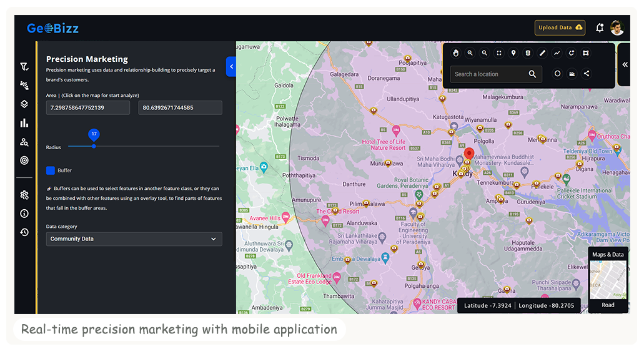Screen dimensions: 644x354
Task: Click the Latitude -7.3924 readout
Action: 487,305
